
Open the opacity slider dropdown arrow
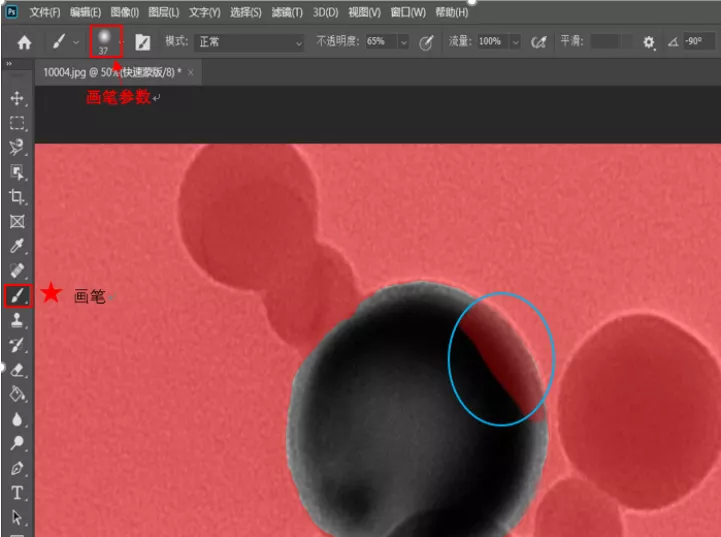404,42
